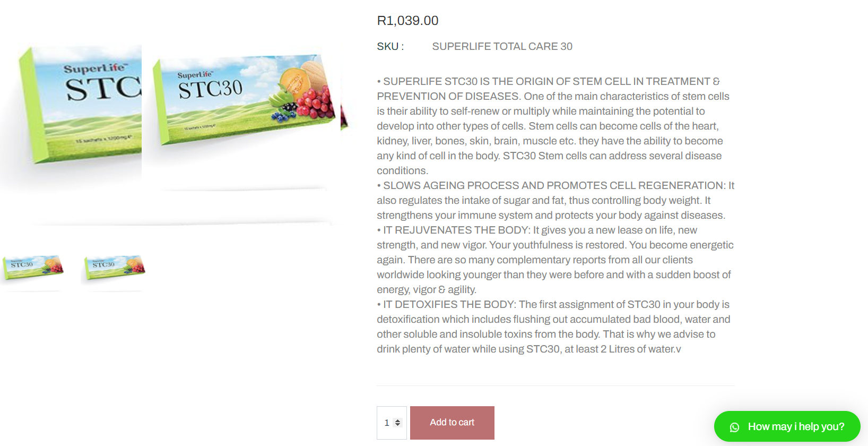Click the large STC30 text on center box
The image size is (868, 446).
point(210,89)
